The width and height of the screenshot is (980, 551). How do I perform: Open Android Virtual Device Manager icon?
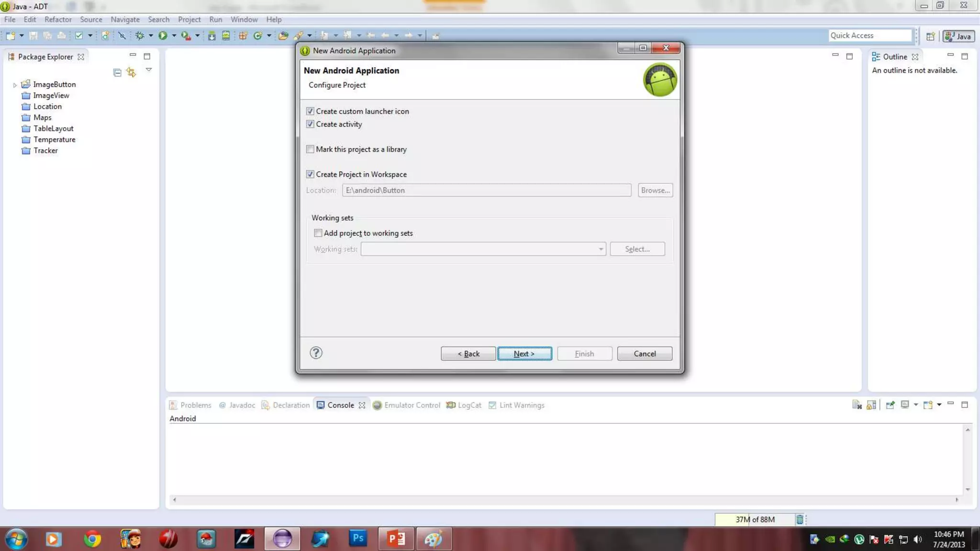226,35
